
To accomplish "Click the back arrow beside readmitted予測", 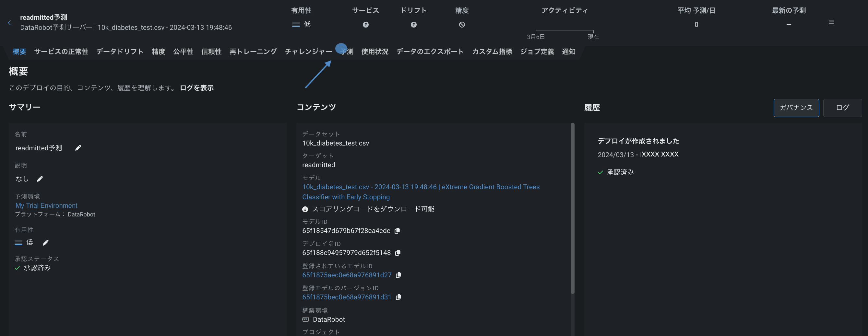I will tap(9, 23).
